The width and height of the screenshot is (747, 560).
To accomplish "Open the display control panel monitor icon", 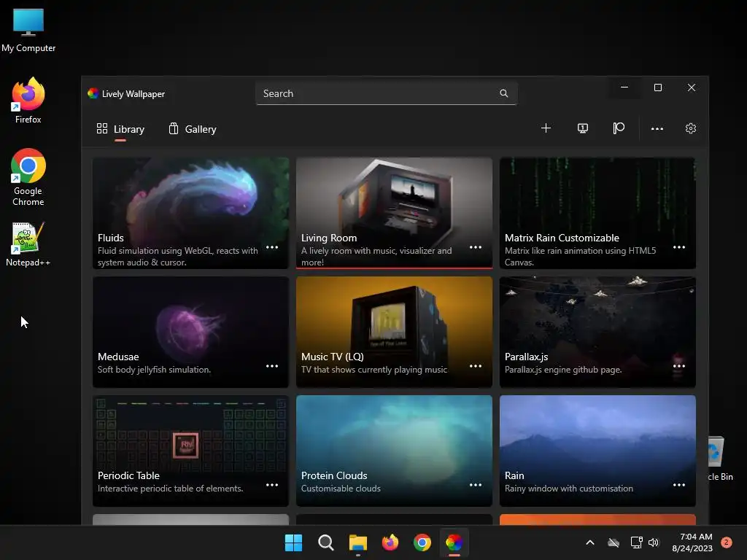I will tap(582, 128).
